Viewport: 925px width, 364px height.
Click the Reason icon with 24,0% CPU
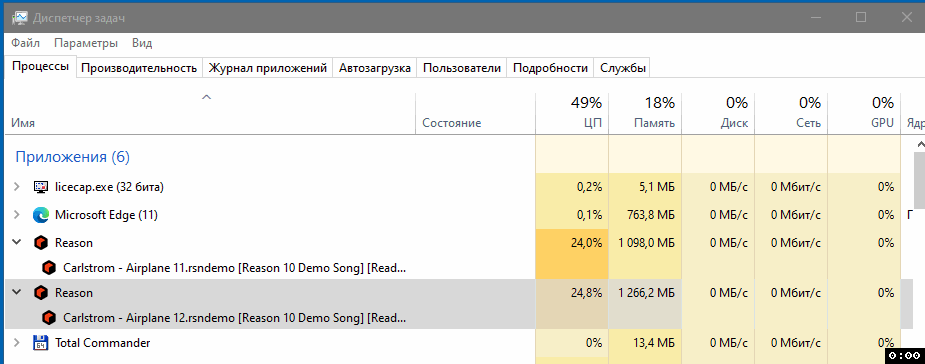click(41, 242)
